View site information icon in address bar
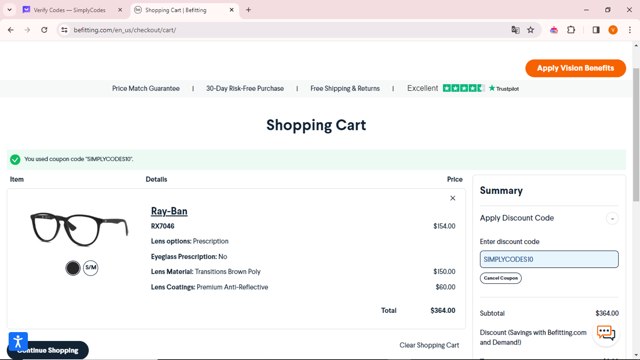Screen dimensions: 640x360 tap(64, 30)
